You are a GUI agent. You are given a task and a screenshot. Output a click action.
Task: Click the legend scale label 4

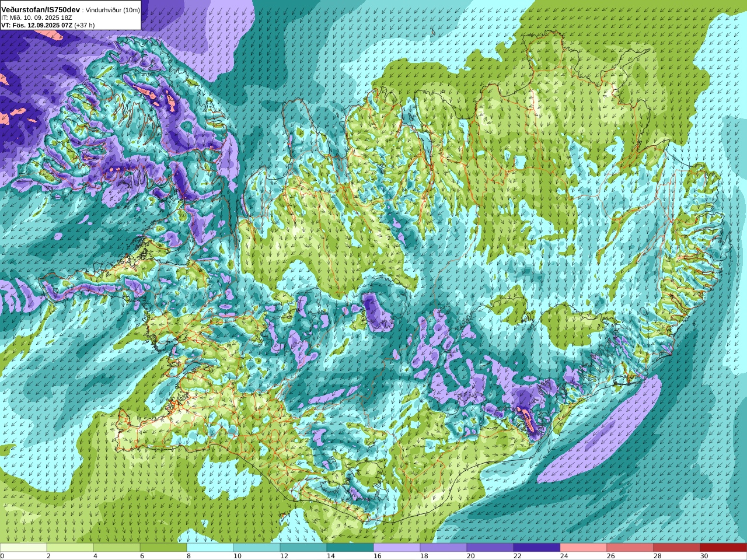(x=95, y=556)
